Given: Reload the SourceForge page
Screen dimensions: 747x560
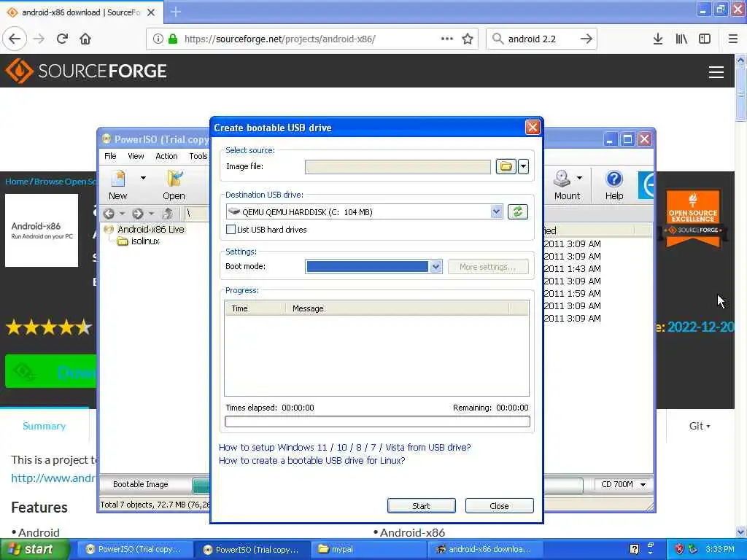Looking at the screenshot, I should [x=62, y=39].
